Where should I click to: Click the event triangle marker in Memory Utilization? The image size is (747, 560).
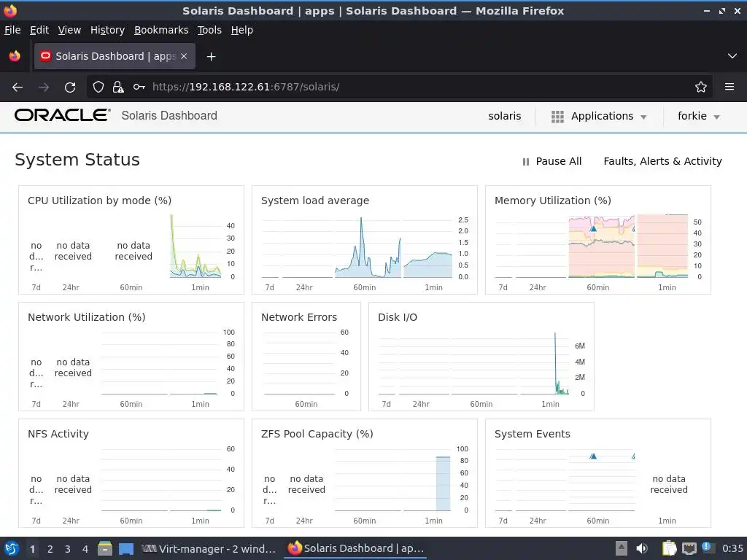(593, 228)
